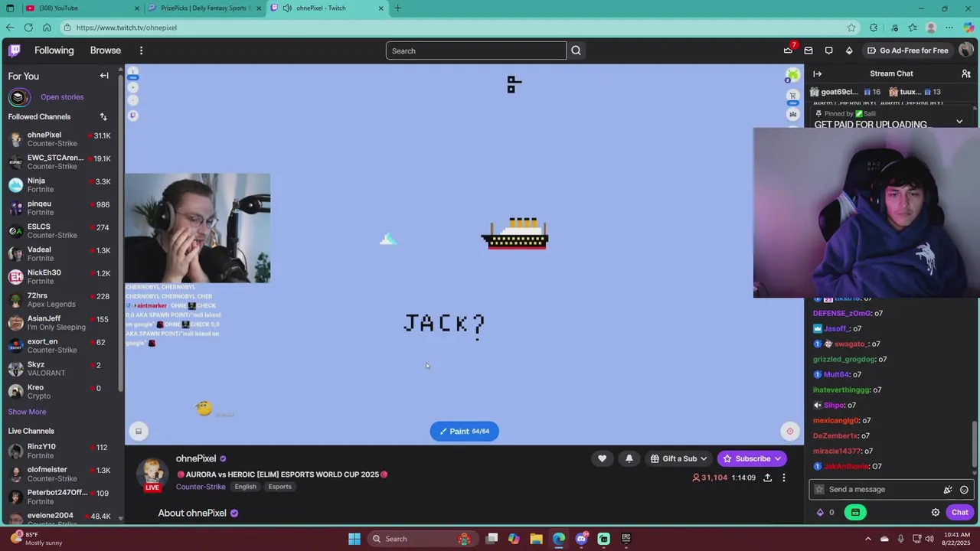Open the Prime loot crown icon
Viewport: 980px width, 551px height.
[788, 51]
